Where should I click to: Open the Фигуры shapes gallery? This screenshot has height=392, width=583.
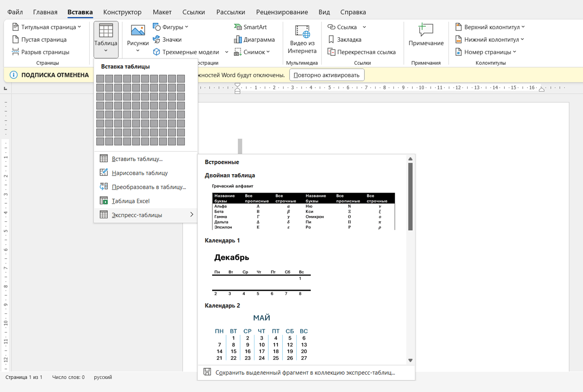pyautogui.click(x=171, y=27)
